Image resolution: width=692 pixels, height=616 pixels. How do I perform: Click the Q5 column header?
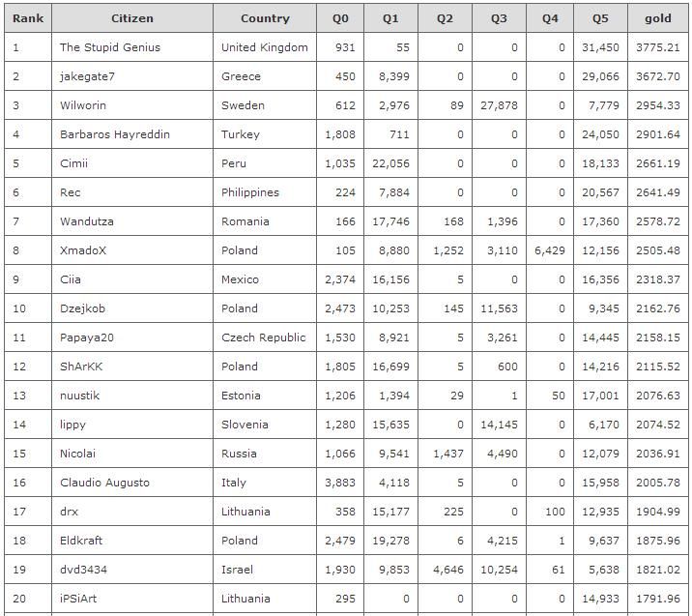point(600,18)
